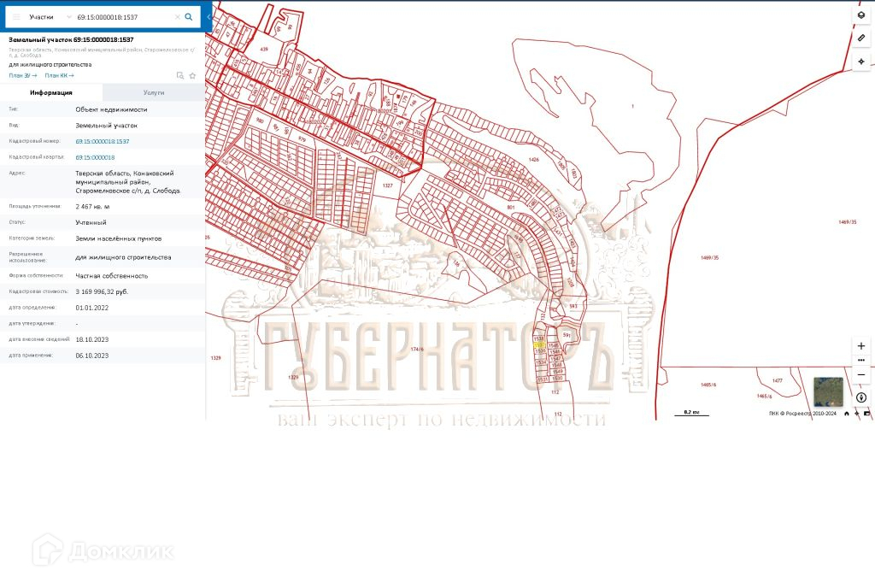This screenshot has height=588, width=875.
Task: Click the Частная собственность ownership value
Action: pyautogui.click(x=112, y=275)
